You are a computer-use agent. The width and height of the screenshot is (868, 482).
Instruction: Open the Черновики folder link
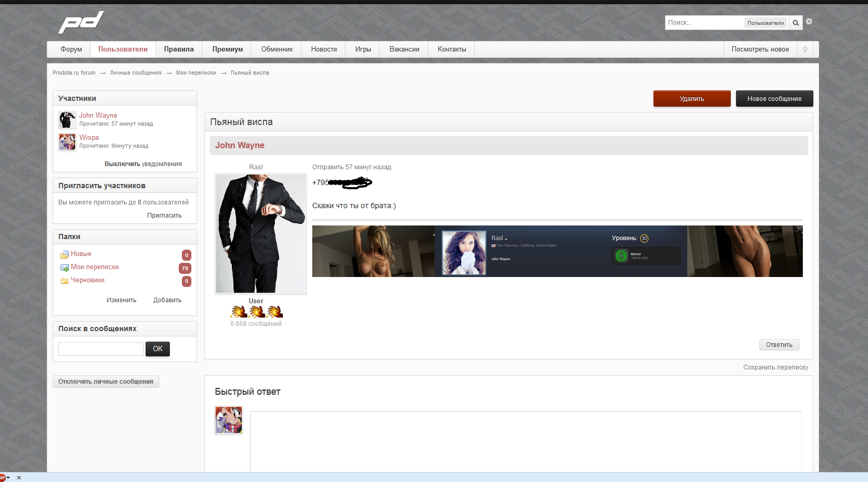88,280
